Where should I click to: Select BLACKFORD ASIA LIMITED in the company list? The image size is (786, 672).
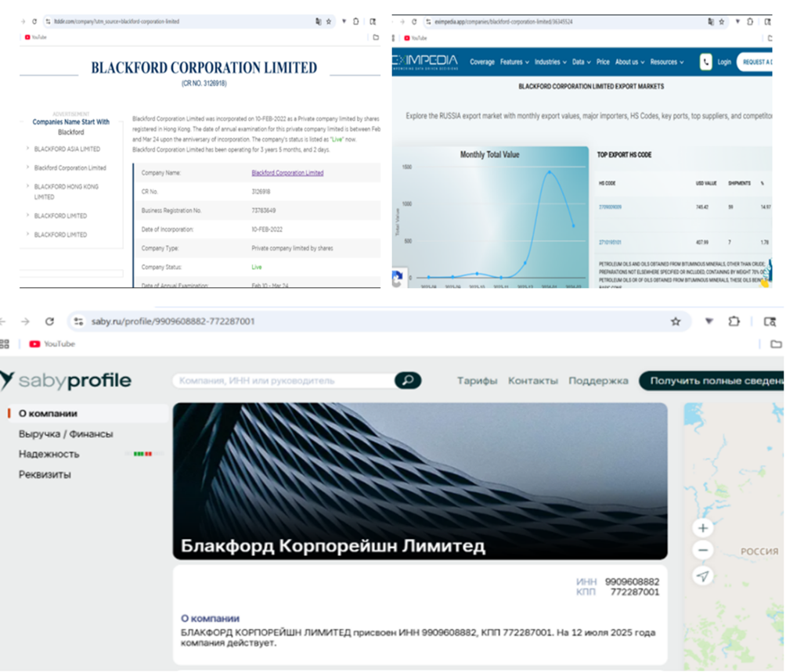(67, 149)
